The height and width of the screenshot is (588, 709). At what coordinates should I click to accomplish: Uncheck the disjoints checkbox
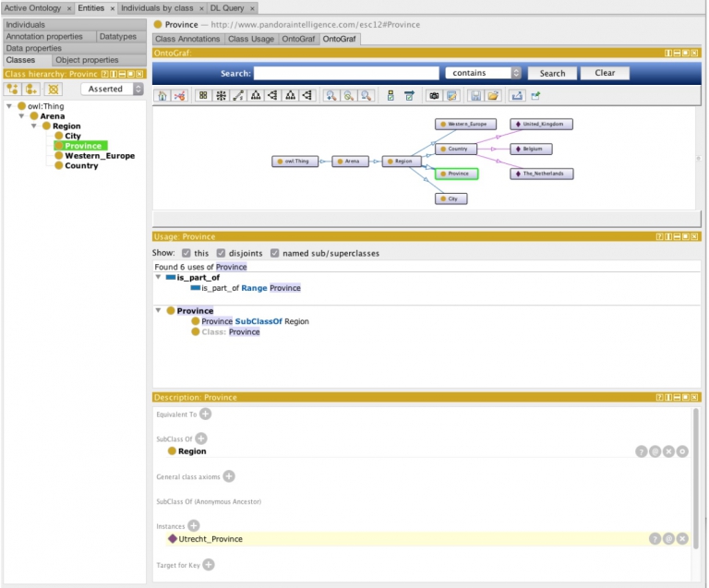pos(222,253)
